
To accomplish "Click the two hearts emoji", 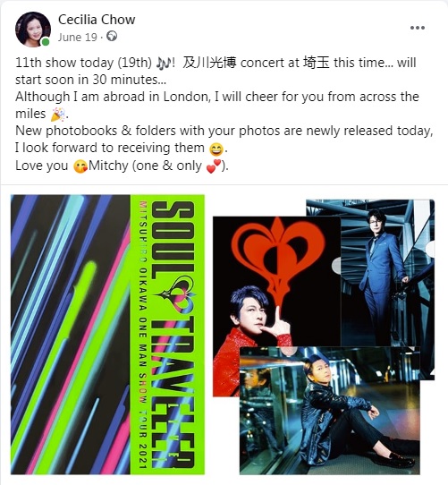I will 214,166.
